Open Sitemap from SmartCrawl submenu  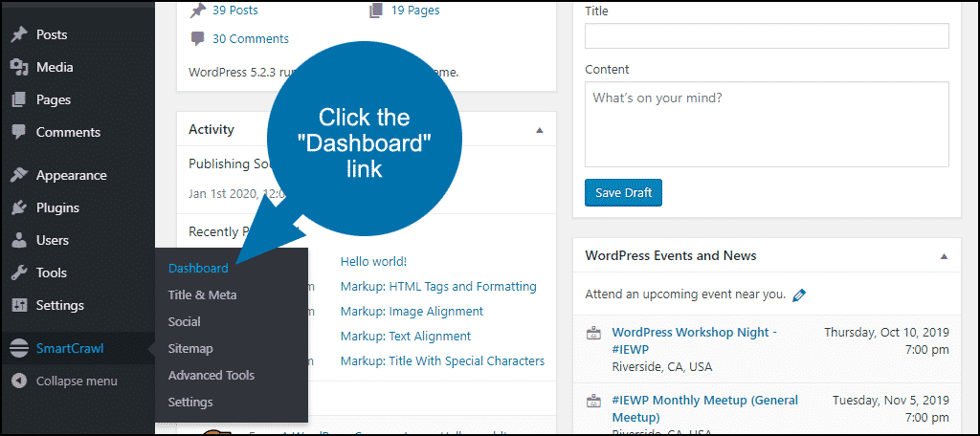tap(190, 349)
